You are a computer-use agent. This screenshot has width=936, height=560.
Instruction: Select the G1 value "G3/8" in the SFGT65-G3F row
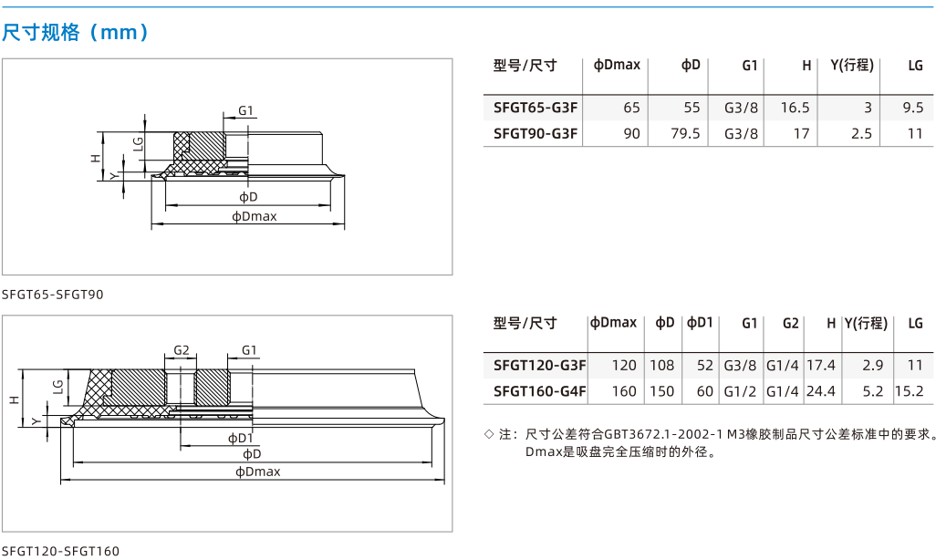(742, 108)
